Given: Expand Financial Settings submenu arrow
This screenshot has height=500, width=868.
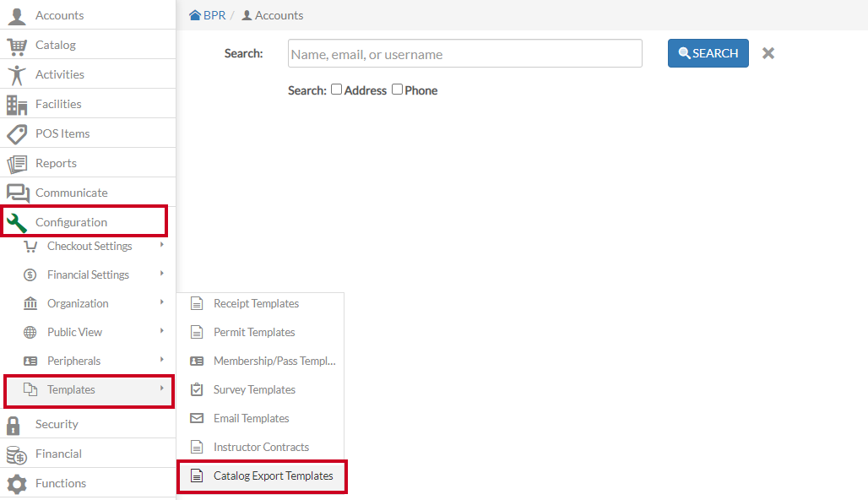Looking at the screenshot, I should click(161, 274).
